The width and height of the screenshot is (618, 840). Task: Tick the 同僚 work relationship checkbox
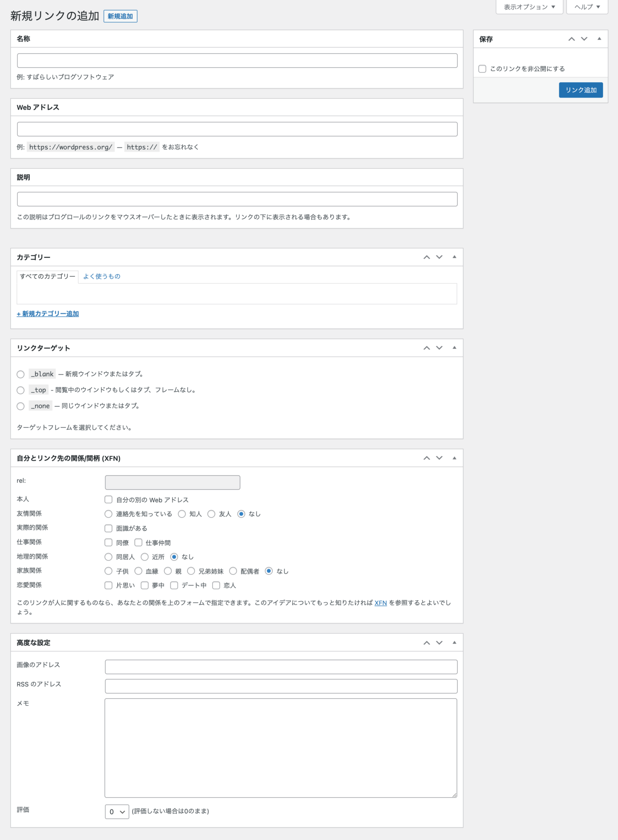109,542
